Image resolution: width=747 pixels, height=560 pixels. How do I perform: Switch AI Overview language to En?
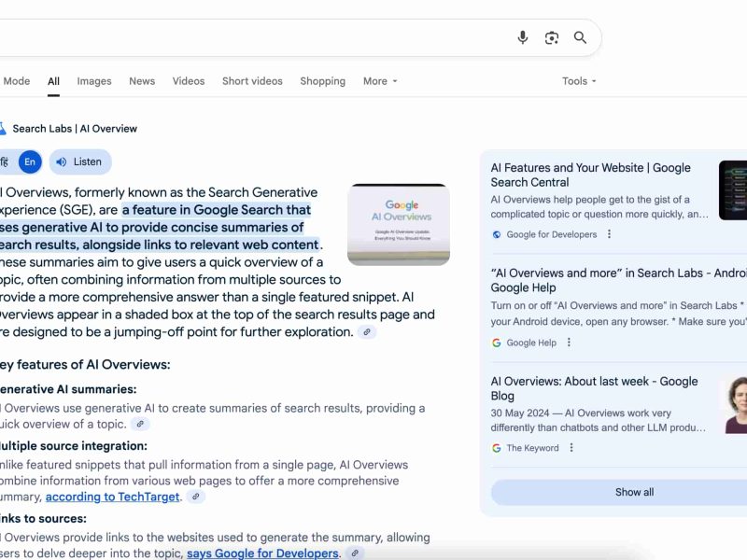pos(30,161)
